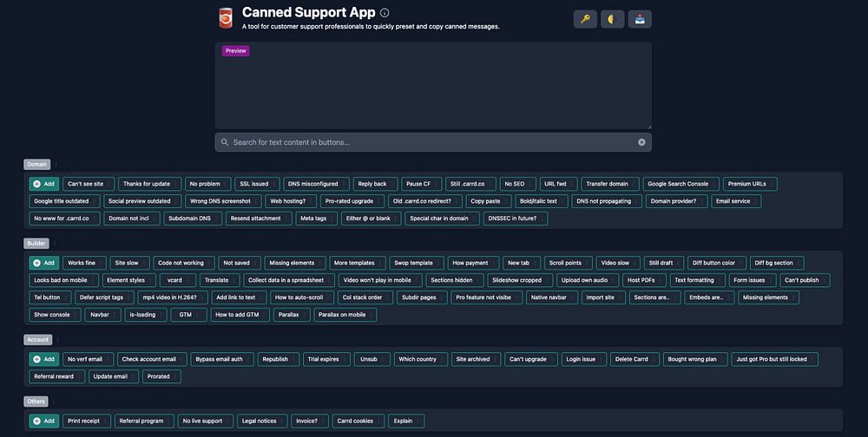Add a new button in Builder group
The width and height of the screenshot is (868, 437).
(43, 263)
